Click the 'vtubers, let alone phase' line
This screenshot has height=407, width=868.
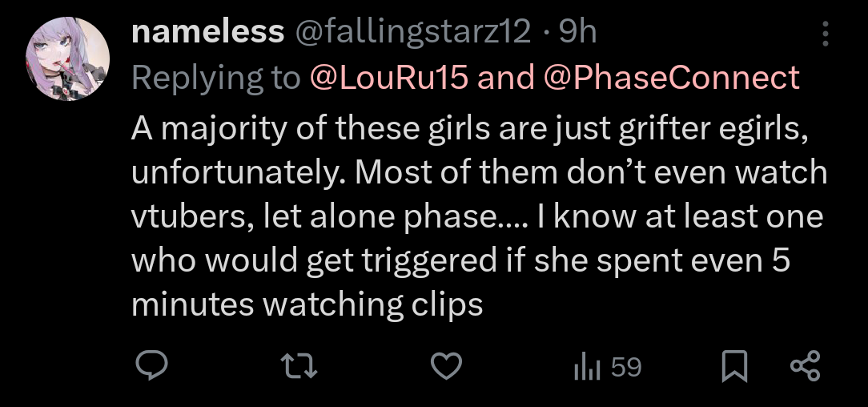coord(315,216)
